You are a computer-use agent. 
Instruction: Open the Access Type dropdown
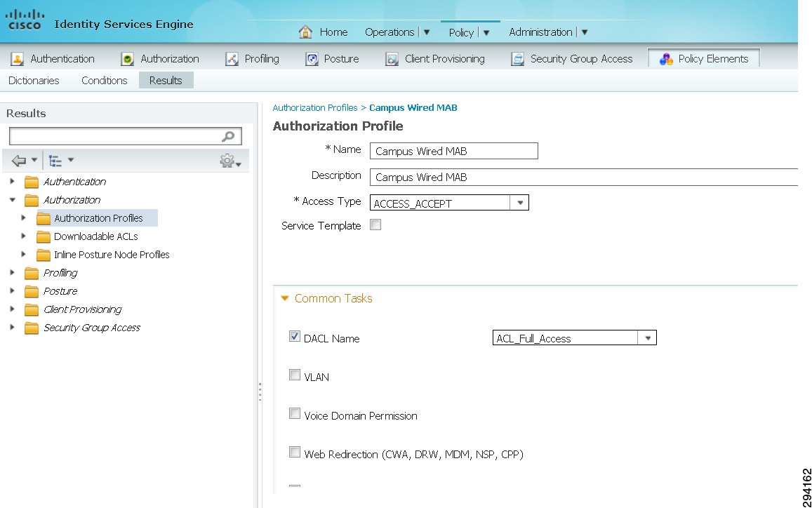pos(519,203)
